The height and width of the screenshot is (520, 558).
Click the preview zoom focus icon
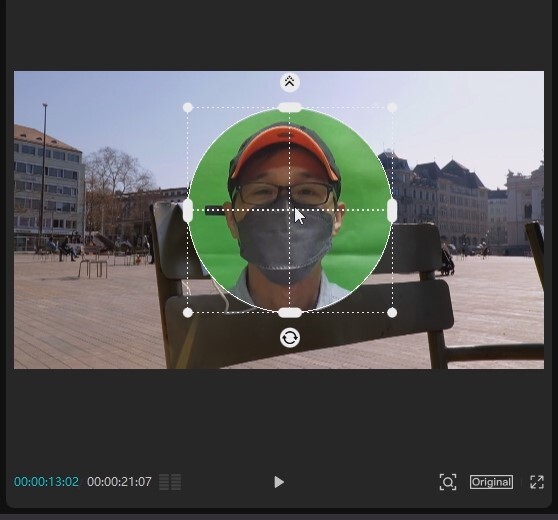[448, 482]
